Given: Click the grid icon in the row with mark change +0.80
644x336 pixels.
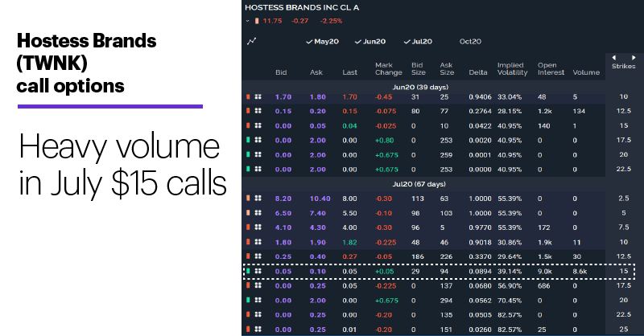Looking at the screenshot, I should coord(258,140).
